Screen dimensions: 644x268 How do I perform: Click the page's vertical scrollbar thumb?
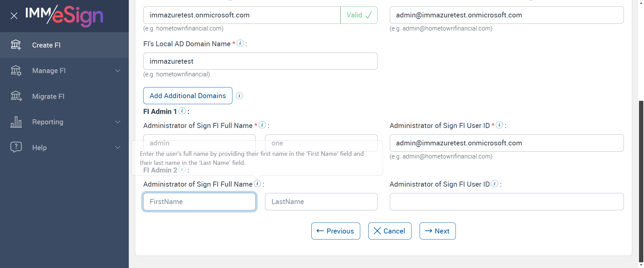click(x=641, y=181)
